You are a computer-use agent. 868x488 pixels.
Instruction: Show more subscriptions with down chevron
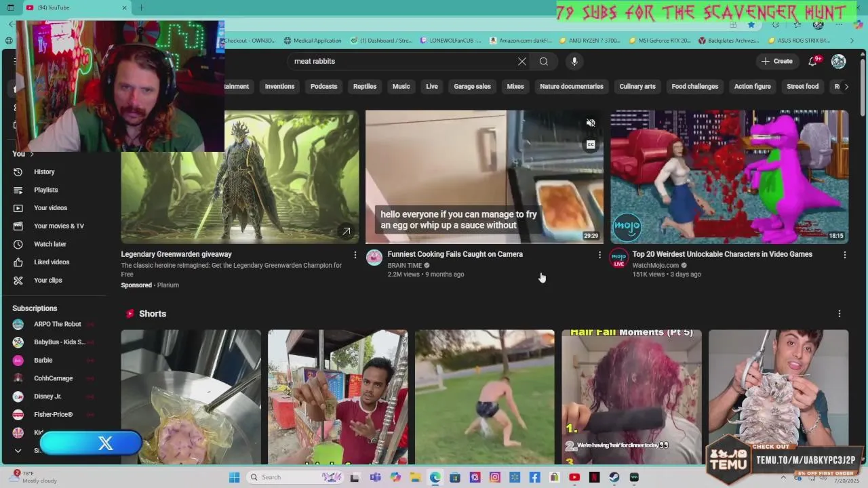tap(18, 451)
